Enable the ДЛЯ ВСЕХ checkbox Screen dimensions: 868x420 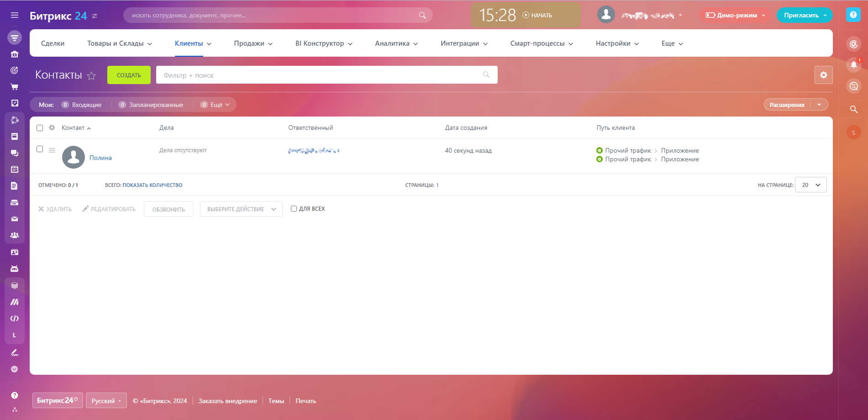click(294, 209)
